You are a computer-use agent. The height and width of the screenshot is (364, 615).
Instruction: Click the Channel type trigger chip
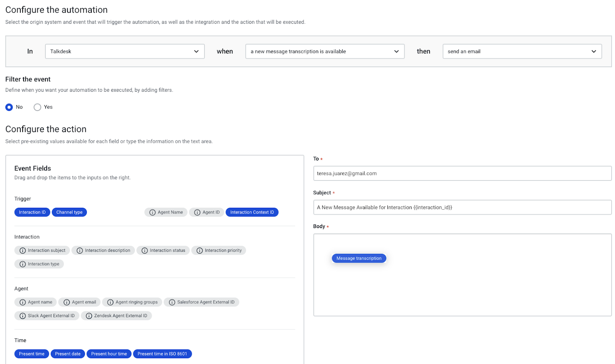coord(69,212)
